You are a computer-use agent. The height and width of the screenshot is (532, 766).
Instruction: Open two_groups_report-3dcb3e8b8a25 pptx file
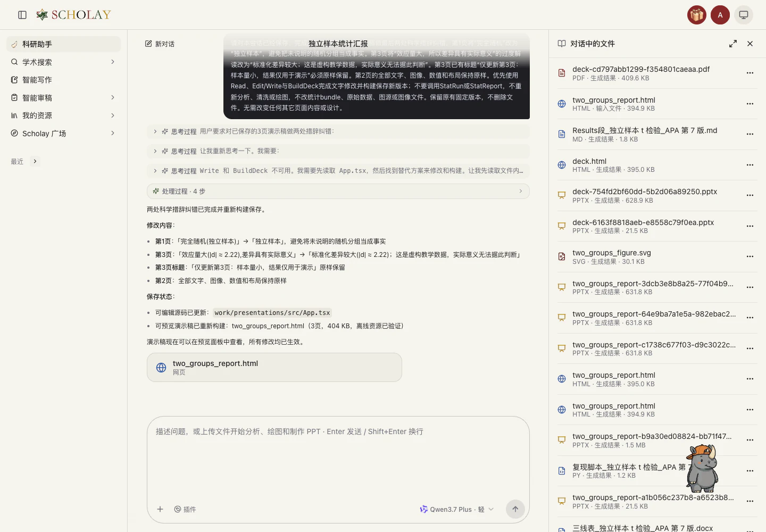tap(649, 287)
